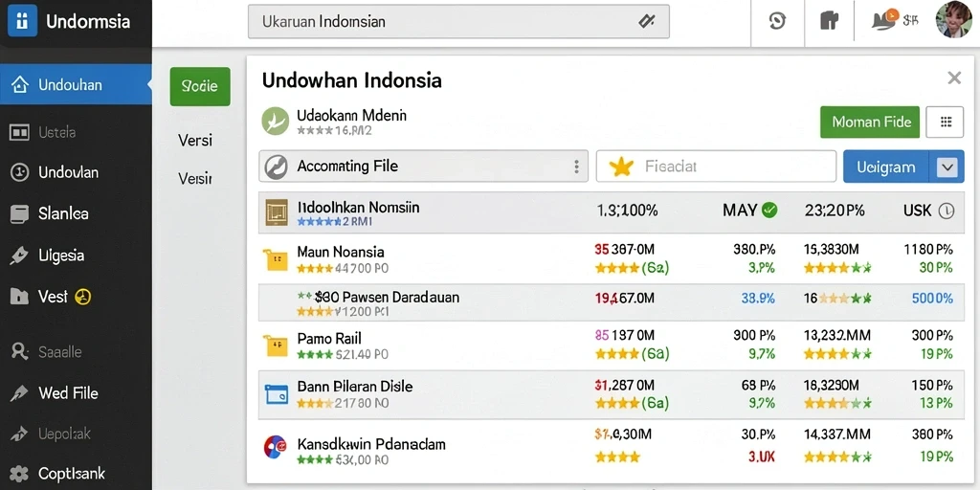Select the Veisir tab
This screenshot has width=980, height=490.
coord(195,179)
